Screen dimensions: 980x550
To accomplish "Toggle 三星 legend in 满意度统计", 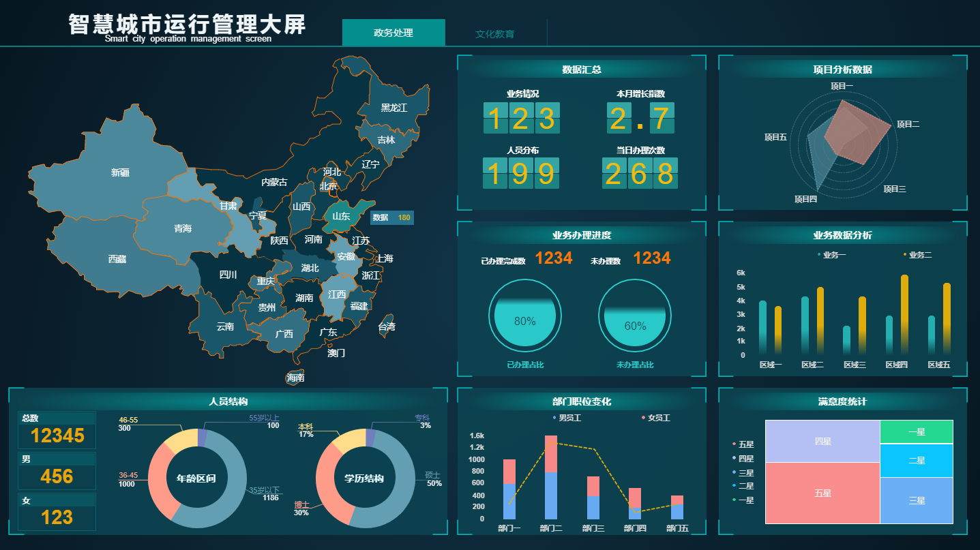I will coord(743,472).
